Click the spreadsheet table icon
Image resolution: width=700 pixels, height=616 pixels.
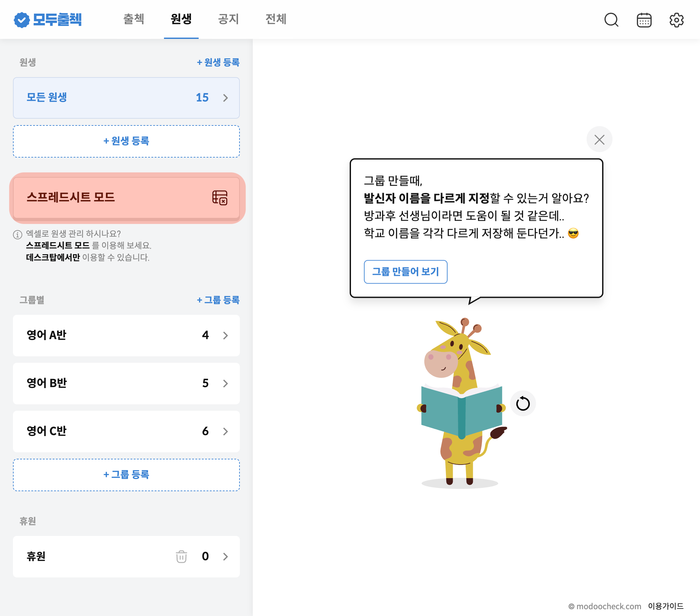(x=219, y=198)
